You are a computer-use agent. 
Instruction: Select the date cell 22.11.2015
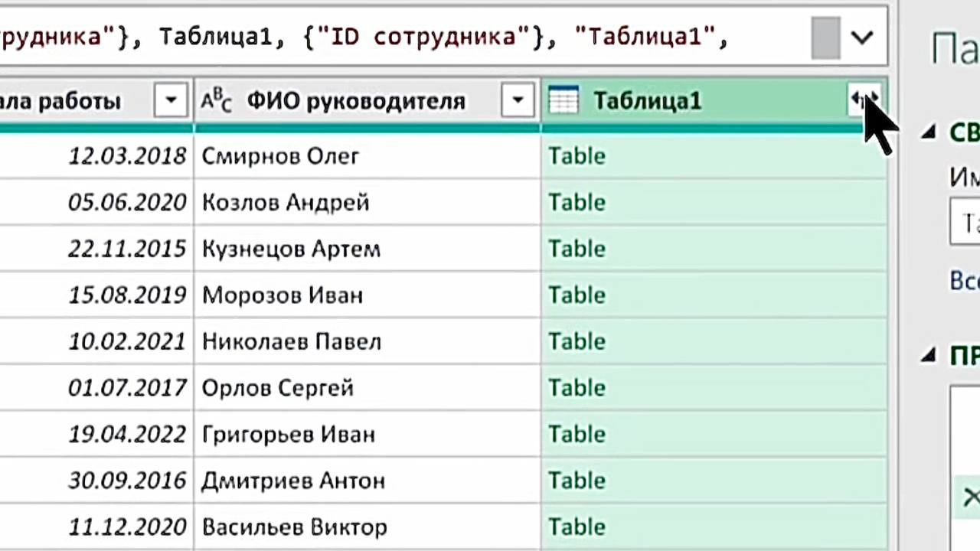pos(127,249)
